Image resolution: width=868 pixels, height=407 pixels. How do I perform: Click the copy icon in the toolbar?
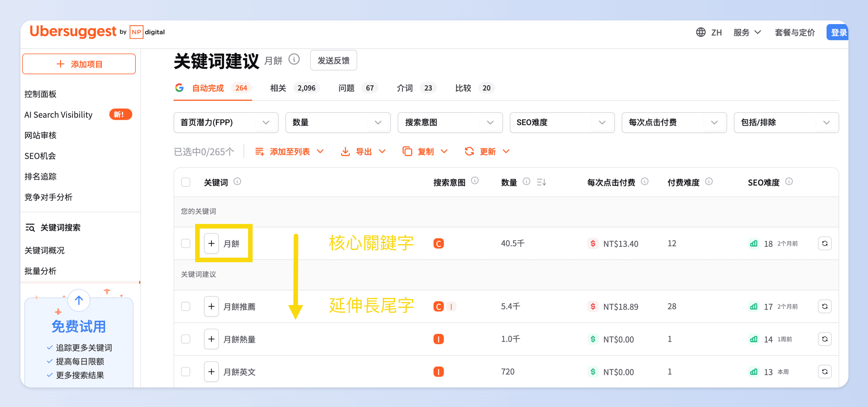pyautogui.click(x=407, y=152)
